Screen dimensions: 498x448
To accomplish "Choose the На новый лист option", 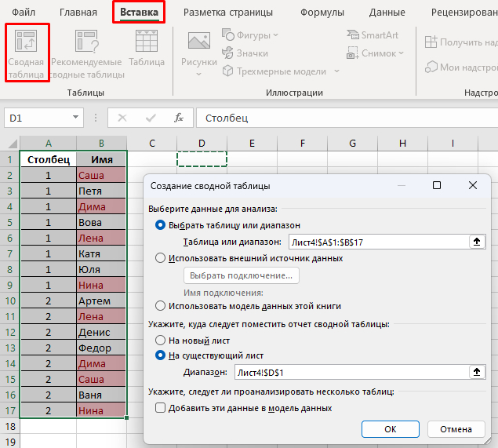I will point(161,340).
